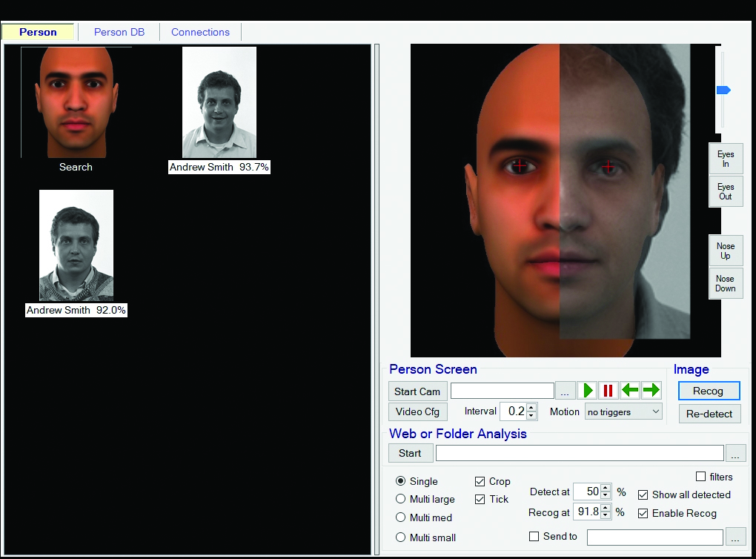The height and width of the screenshot is (559, 756).
Task: Click the Nose Down adjustment button
Action: tap(725, 284)
